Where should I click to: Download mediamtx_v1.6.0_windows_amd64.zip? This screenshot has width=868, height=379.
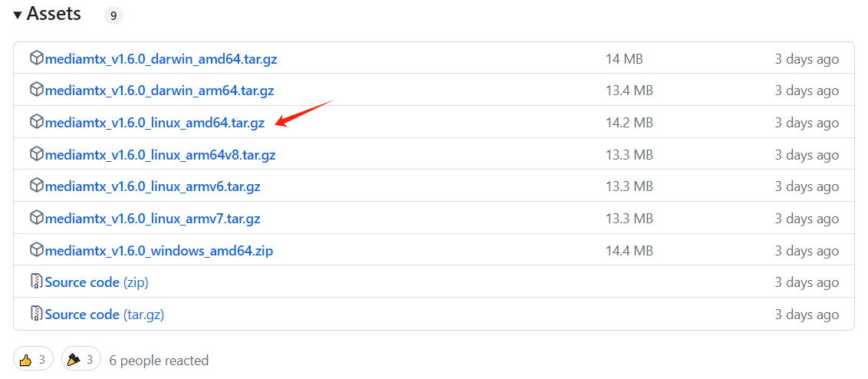tap(159, 252)
